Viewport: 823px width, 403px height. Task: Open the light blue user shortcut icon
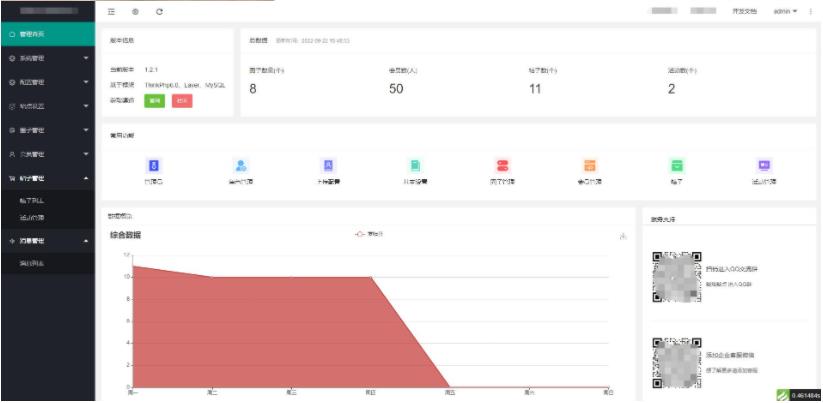tap(240, 166)
